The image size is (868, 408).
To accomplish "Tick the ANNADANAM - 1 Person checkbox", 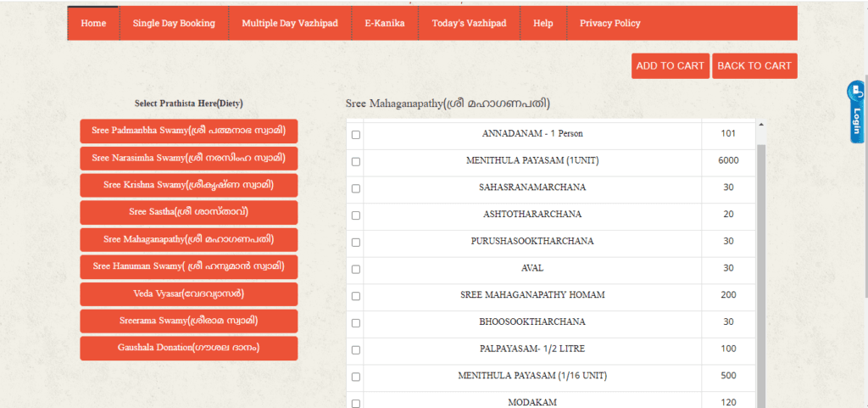I will click(356, 135).
